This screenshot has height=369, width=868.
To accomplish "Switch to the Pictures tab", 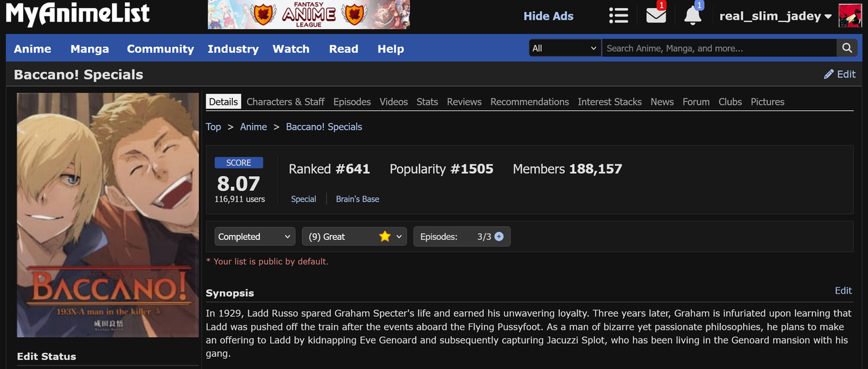I will (768, 102).
